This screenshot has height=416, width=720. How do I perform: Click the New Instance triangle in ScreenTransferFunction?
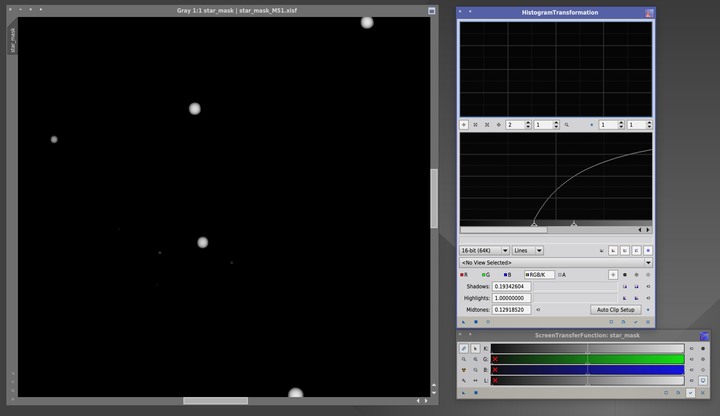coord(464,393)
